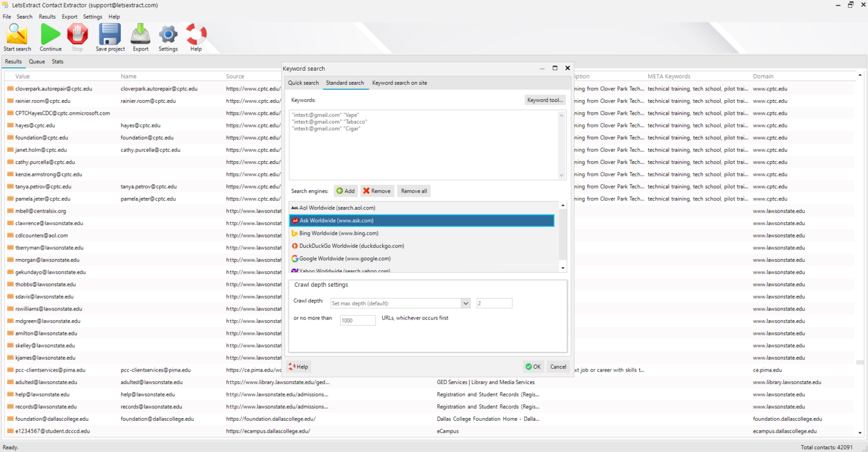Viewport: 868px width, 452px height.
Task: Click the max URLs input field
Action: coord(357,320)
